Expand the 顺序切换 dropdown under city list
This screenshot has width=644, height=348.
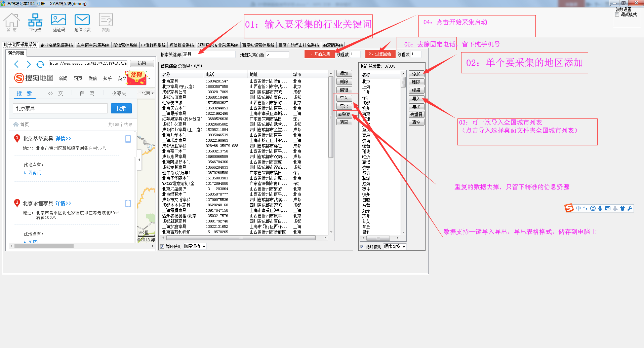[404, 247]
